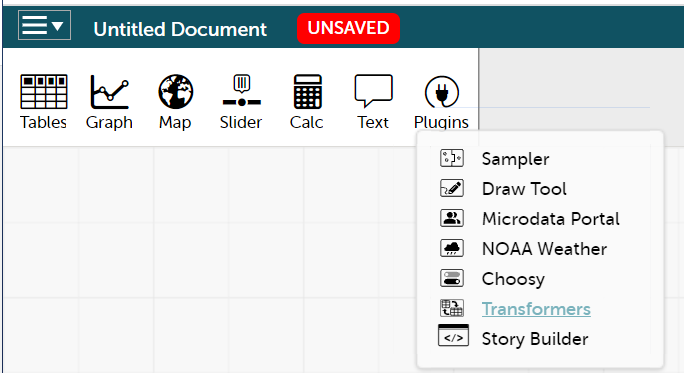Choose Story Builder menu label
The image size is (684, 373).
pos(535,339)
